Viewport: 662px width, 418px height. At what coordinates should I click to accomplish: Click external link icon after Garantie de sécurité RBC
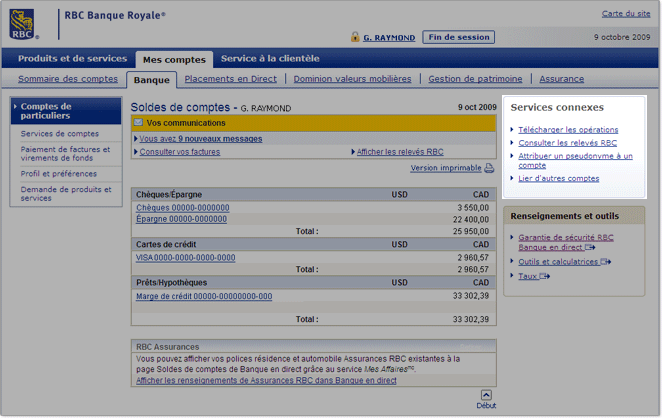tap(590, 247)
